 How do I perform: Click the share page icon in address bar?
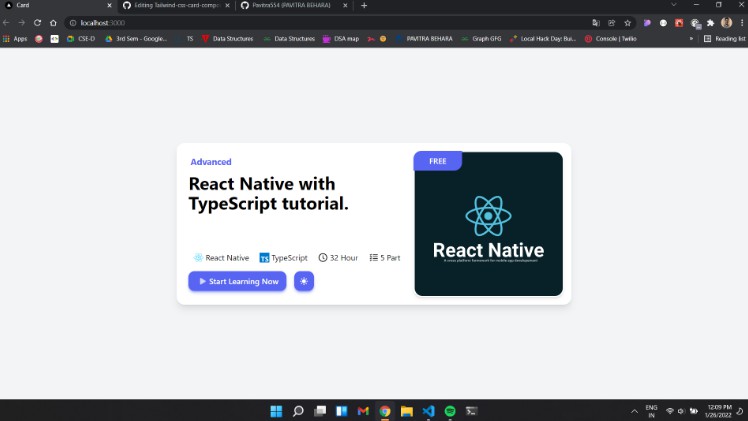pos(612,22)
